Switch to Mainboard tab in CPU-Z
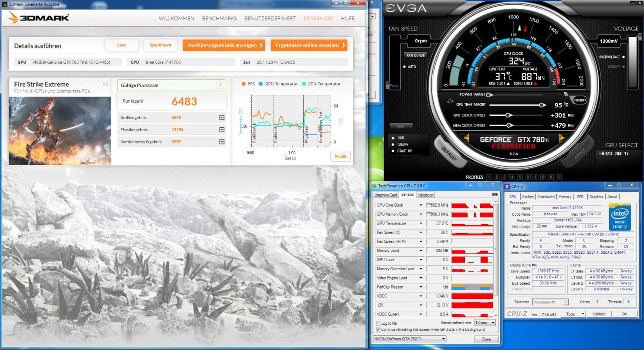The width and height of the screenshot is (644, 350). 546,197
